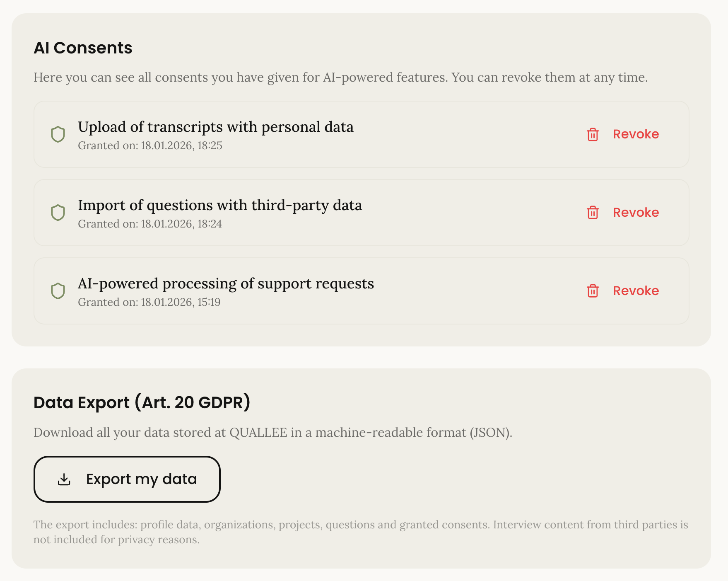Screen dimensions: 728x581
Task: Revoke the transcript upload consent
Action: point(636,134)
